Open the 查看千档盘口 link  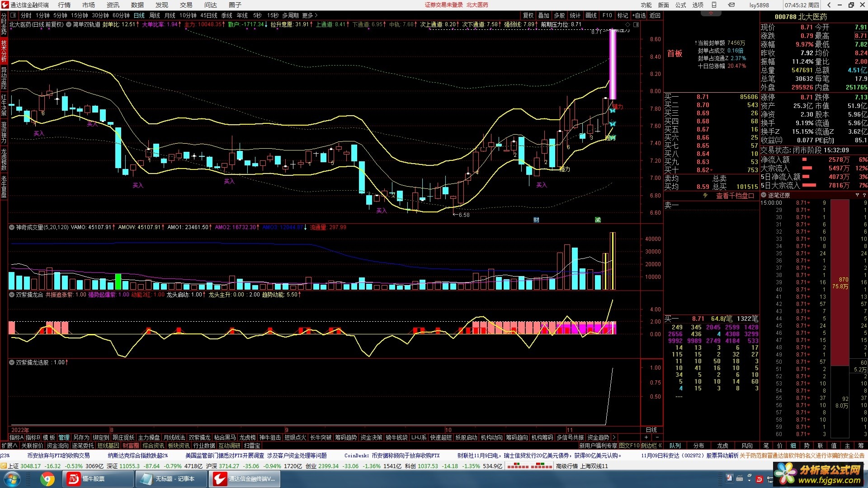pos(735,196)
